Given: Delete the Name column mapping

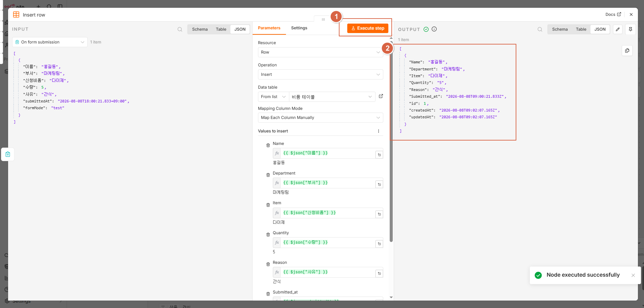Looking at the screenshot, I should (268, 145).
